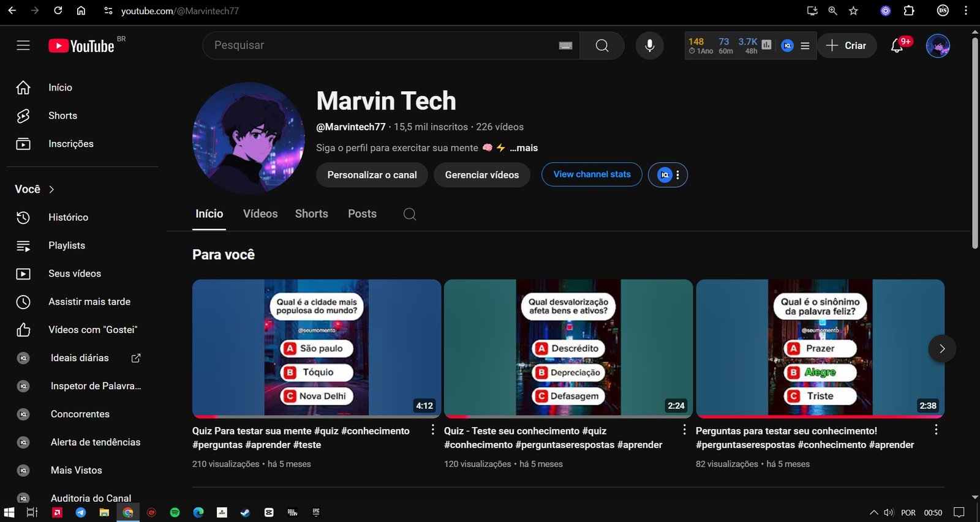
Task: Open notifications bell with 9+ badge
Action: [897, 45]
